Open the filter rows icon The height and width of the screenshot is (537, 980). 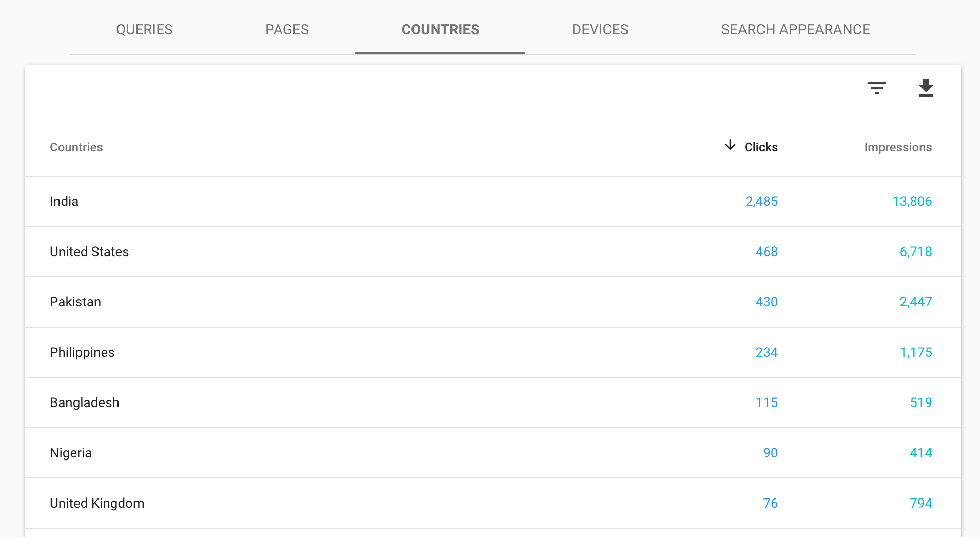click(876, 88)
